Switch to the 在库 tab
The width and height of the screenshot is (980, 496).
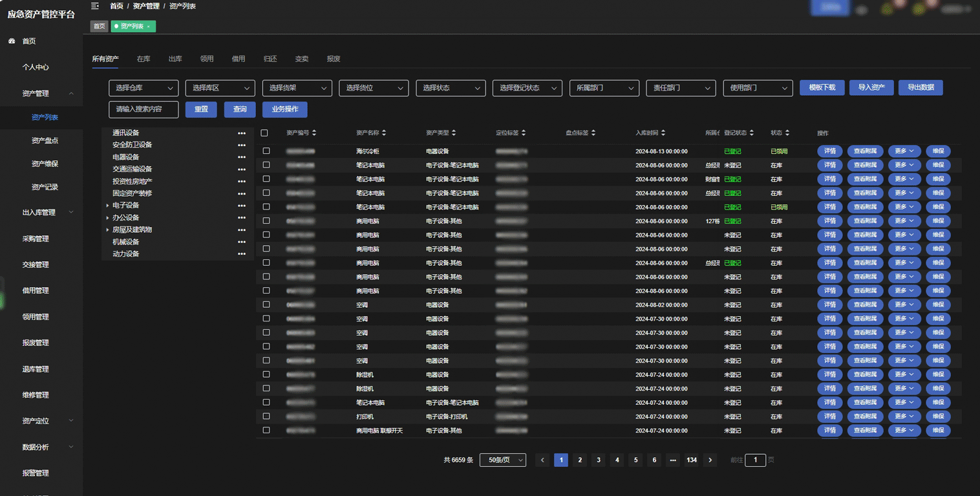[144, 59]
